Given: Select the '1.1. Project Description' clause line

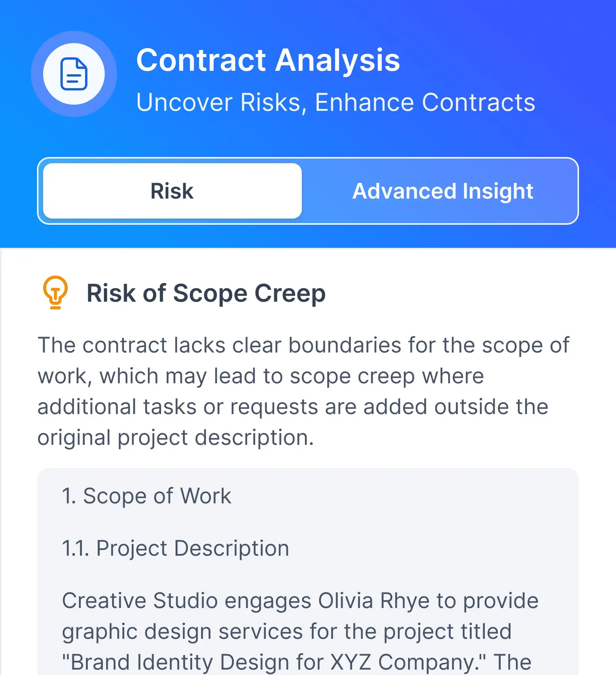Looking at the screenshot, I should coord(176,548).
